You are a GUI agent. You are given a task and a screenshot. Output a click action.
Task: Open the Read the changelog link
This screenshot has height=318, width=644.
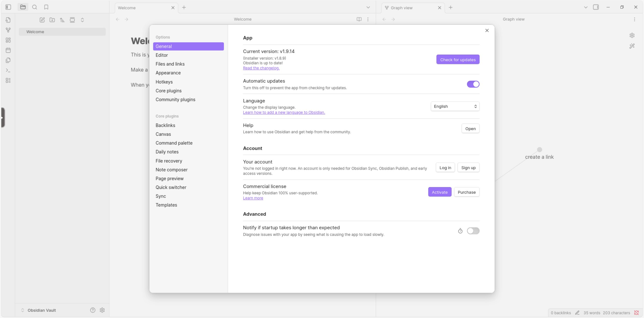point(261,68)
